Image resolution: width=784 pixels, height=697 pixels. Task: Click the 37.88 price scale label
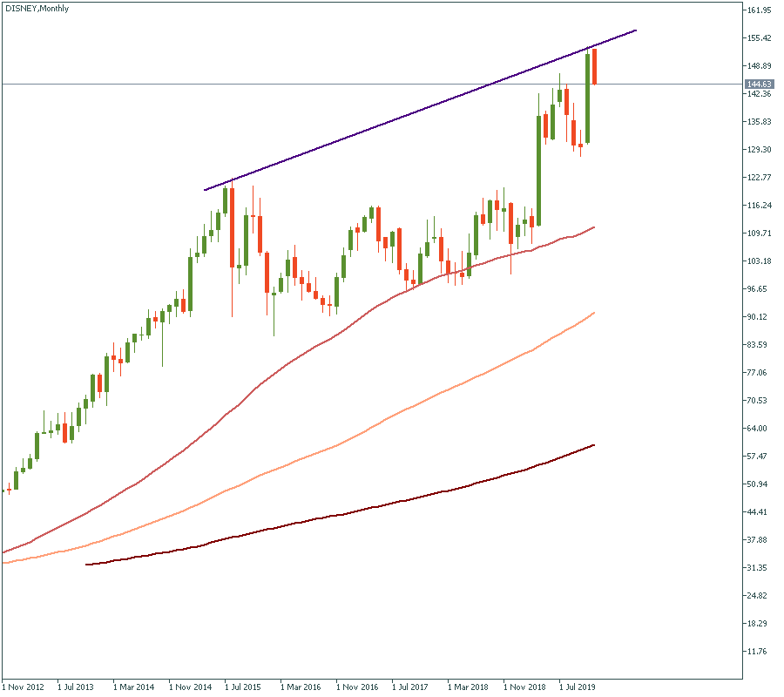click(759, 540)
